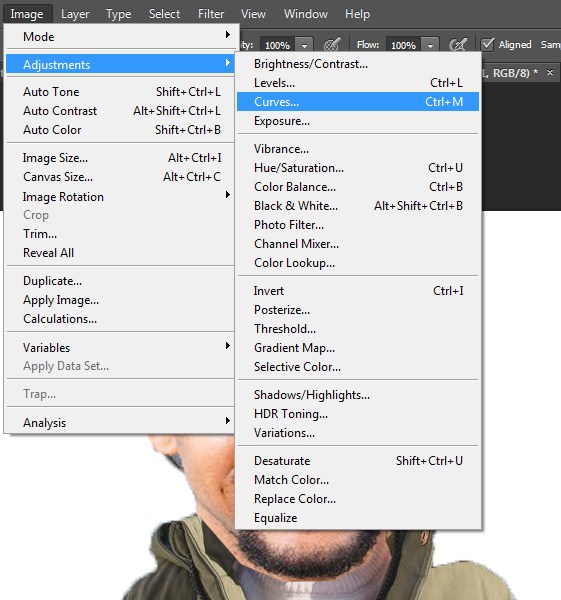This screenshot has width=561, height=600.
Task: Open Channel Mixer adjustment
Action: click(x=358, y=244)
